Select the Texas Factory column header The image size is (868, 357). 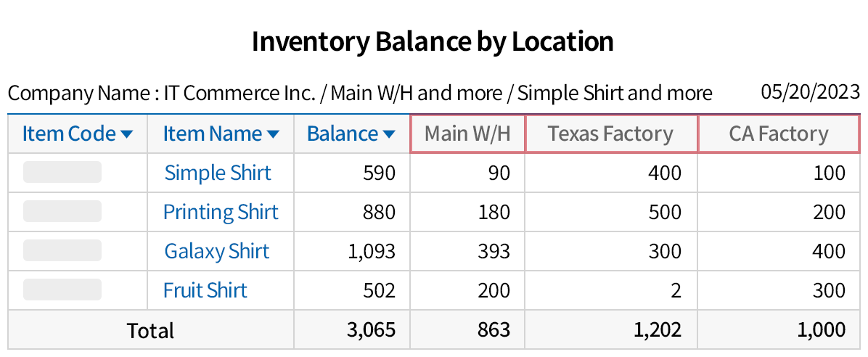coord(610,134)
